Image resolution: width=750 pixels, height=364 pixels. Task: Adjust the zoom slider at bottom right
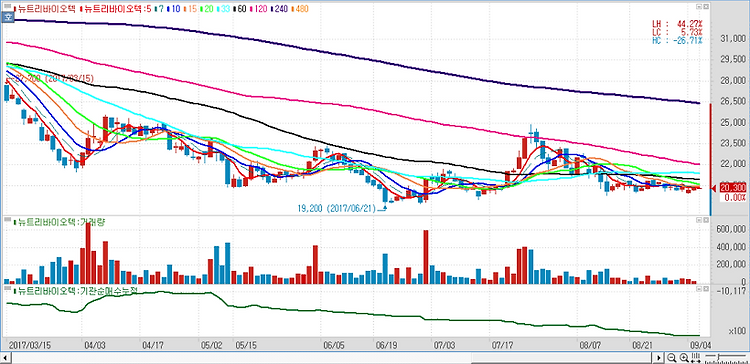(x=717, y=358)
